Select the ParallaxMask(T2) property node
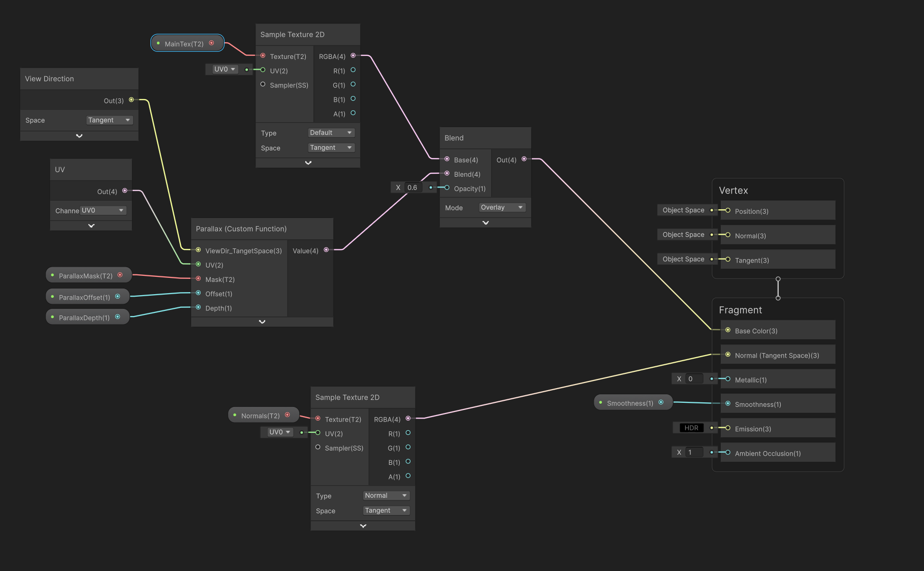This screenshot has height=571, width=924. click(89, 275)
